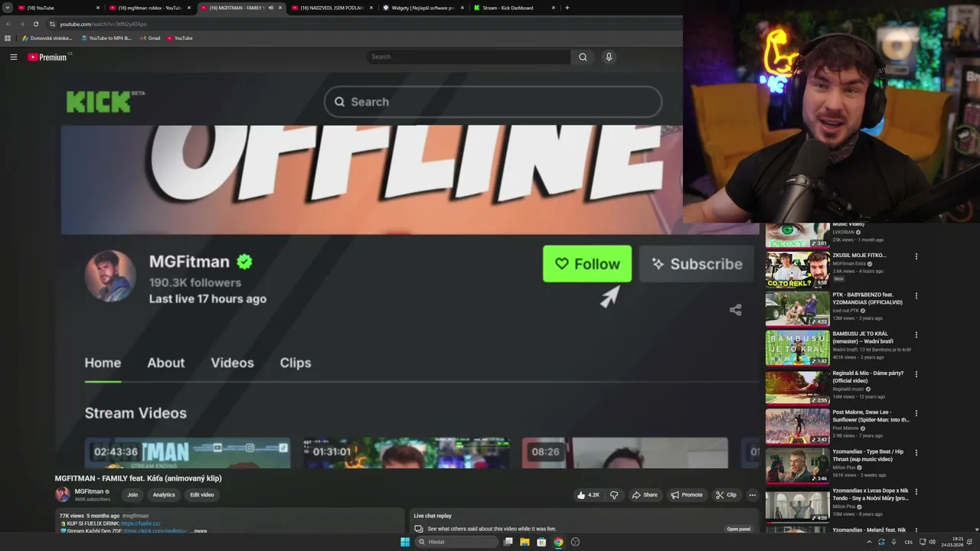Open the 02:43:36 stream video thumbnail
980x551 pixels.
[x=188, y=452]
